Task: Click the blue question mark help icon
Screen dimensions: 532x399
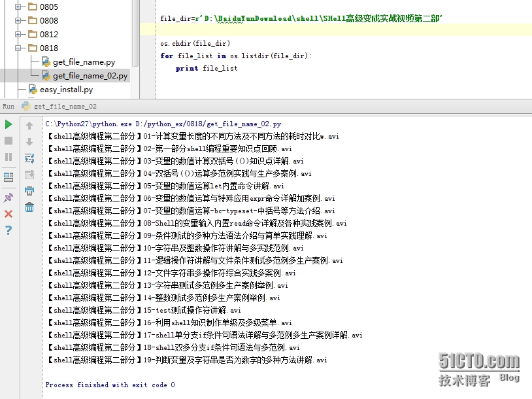Action: click(x=8, y=230)
